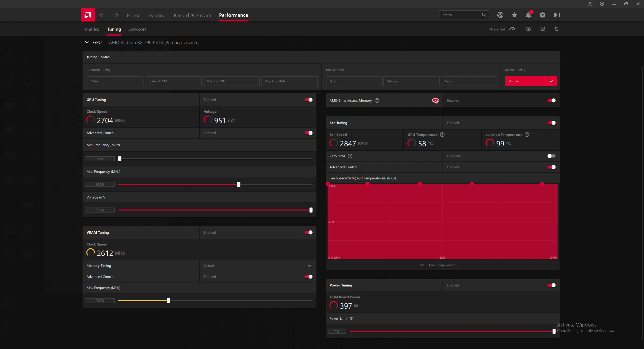The height and width of the screenshot is (349, 644).
Task: Click the AMD logo home icon
Action: point(88,15)
